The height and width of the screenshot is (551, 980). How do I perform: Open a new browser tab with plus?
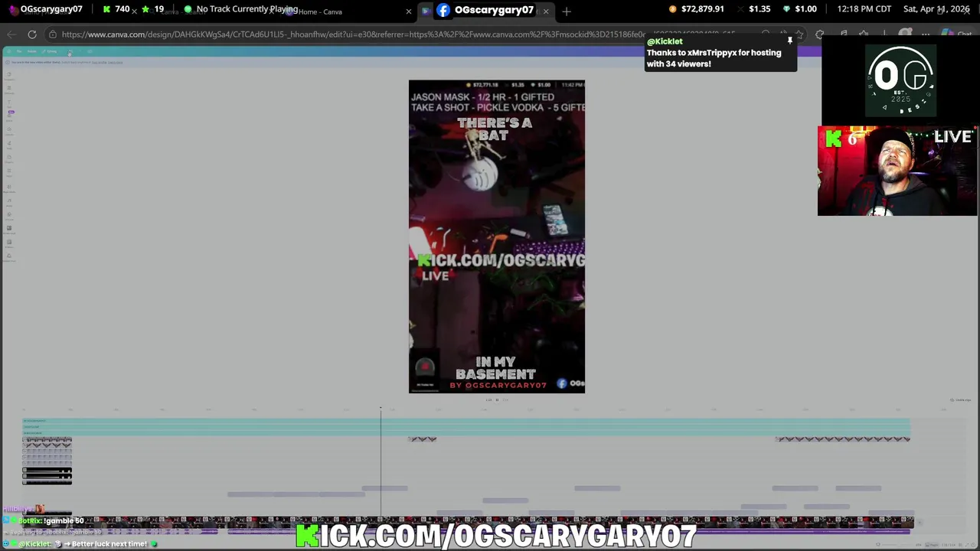[567, 11]
